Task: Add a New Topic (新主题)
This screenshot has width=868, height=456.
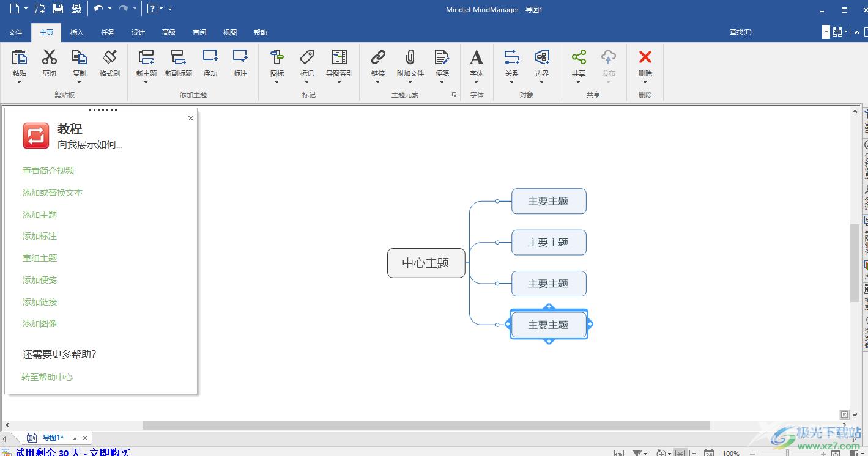Action: (x=146, y=57)
